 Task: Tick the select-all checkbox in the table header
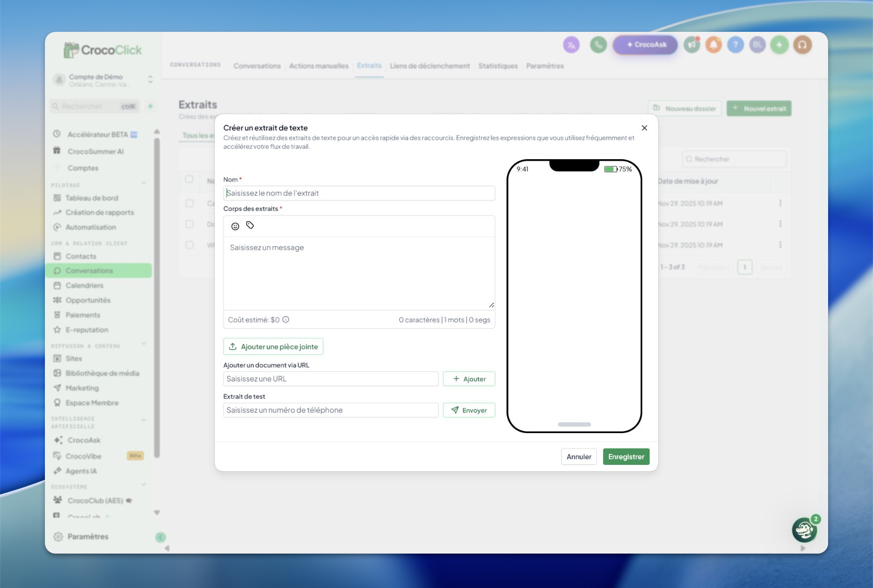pos(189,179)
